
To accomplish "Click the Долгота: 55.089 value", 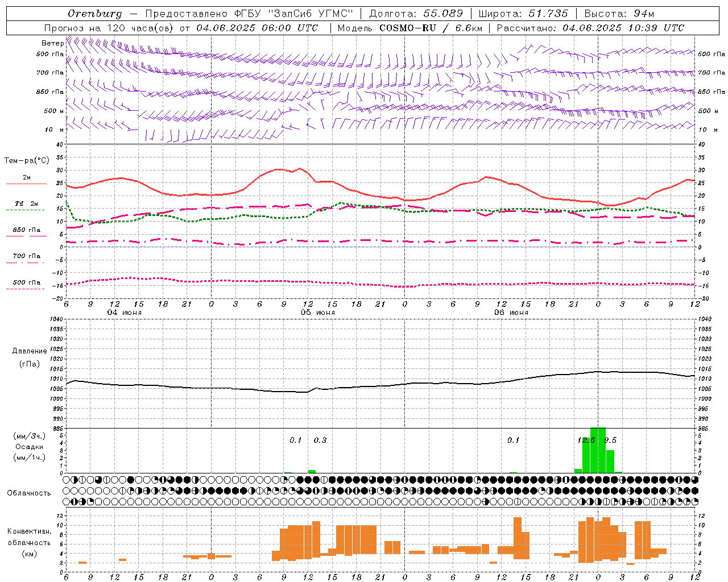I will 416,14.
